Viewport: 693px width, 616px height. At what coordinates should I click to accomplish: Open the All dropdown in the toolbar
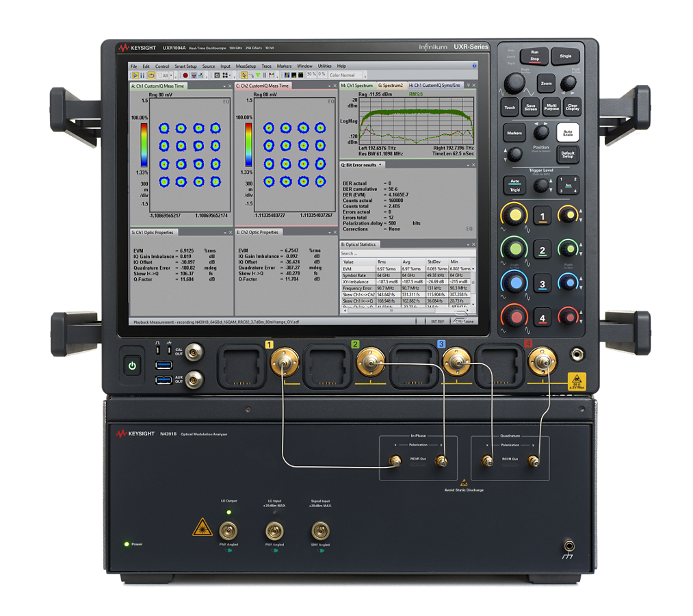point(171,75)
